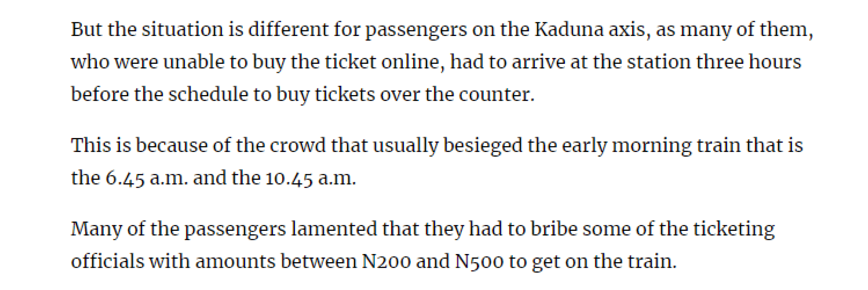Click the text 'But the situation'
Image resolution: width=868 pixels, height=290 pixels.
coord(147,29)
